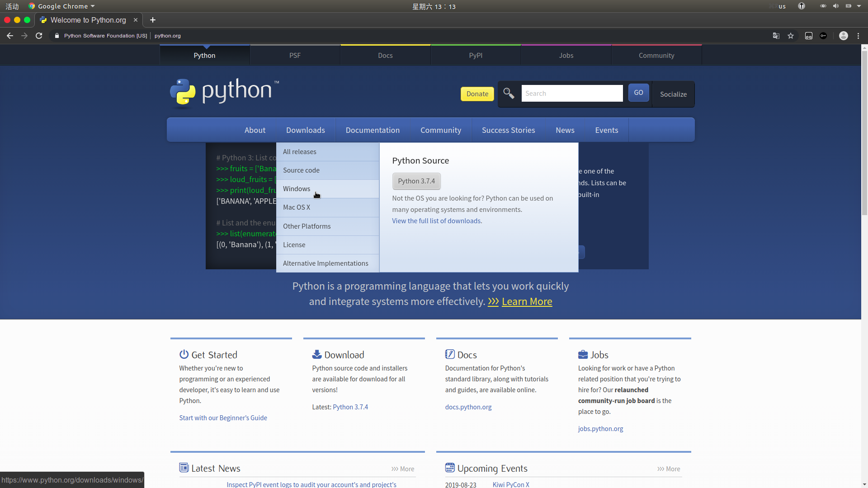
Task: Click the browser forward arrow
Action: [x=24, y=36]
